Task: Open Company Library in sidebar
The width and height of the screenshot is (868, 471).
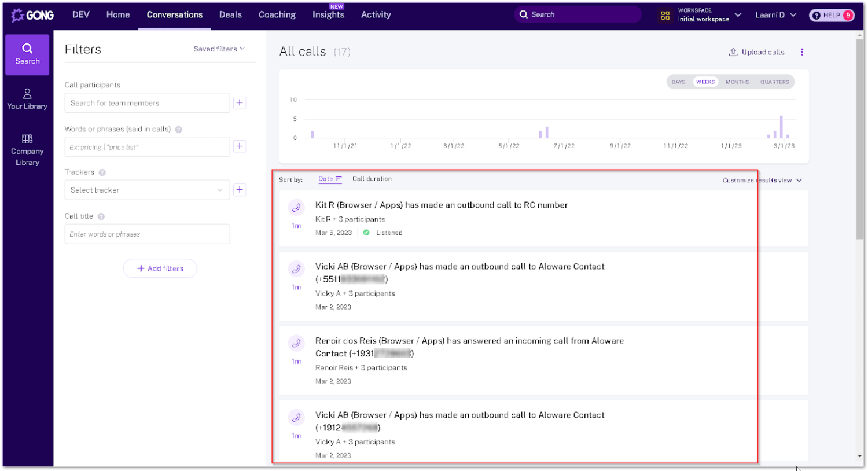Action: coord(27,150)
